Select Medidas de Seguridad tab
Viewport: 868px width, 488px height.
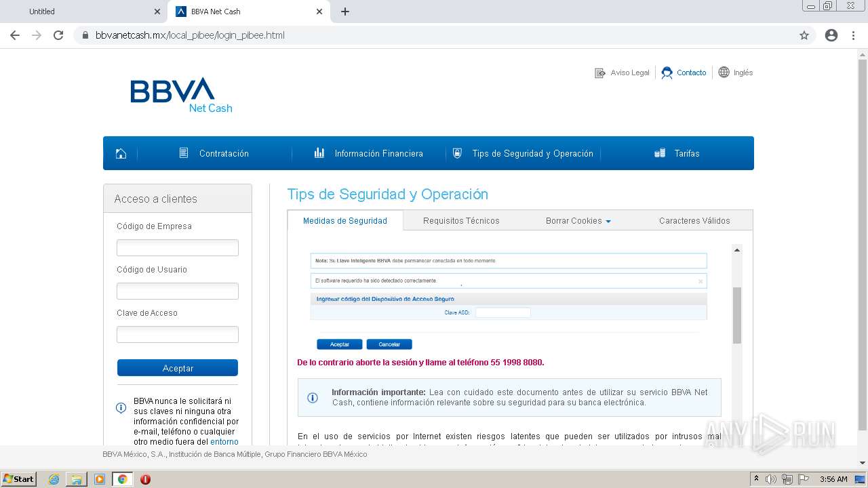click(345, 221)
